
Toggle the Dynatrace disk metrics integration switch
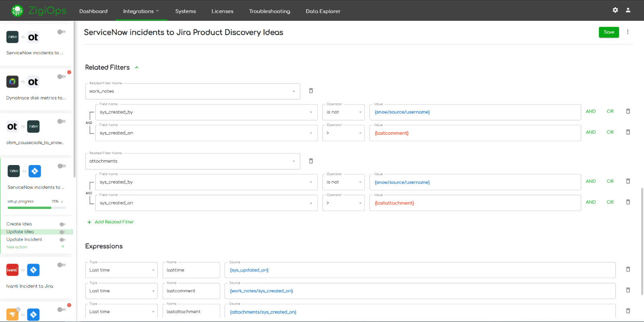click(x=62, y=76)
